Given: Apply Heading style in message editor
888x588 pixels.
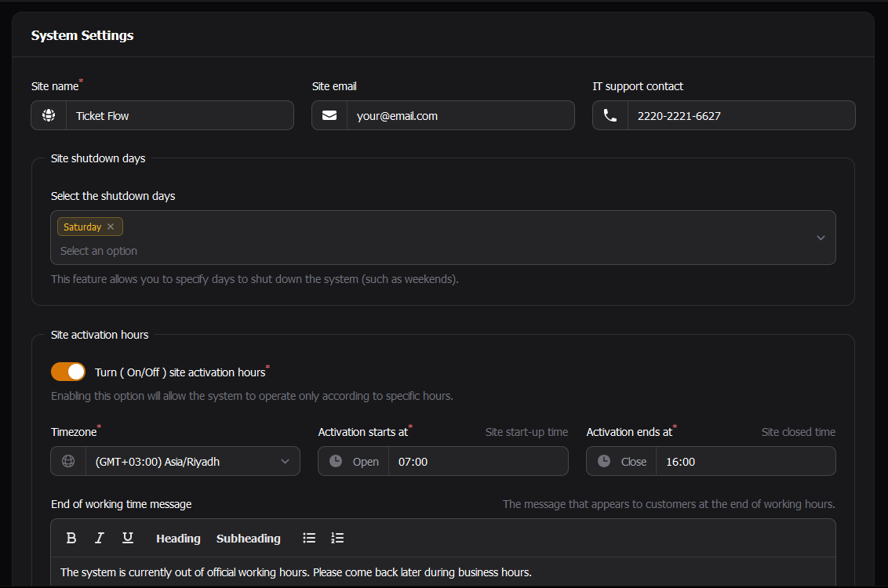Looking at the screenshot, I should point(178,539).
